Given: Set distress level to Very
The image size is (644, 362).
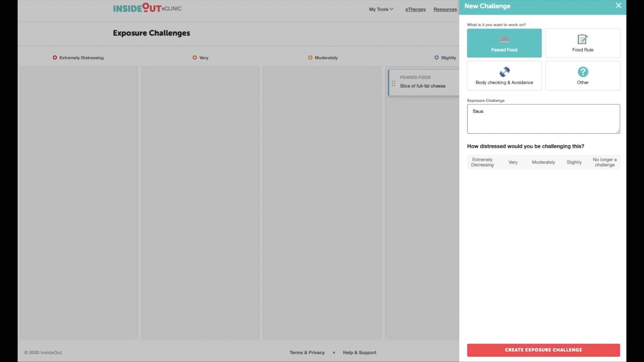Looking at the screenshot, I should [x=513, y=162].
